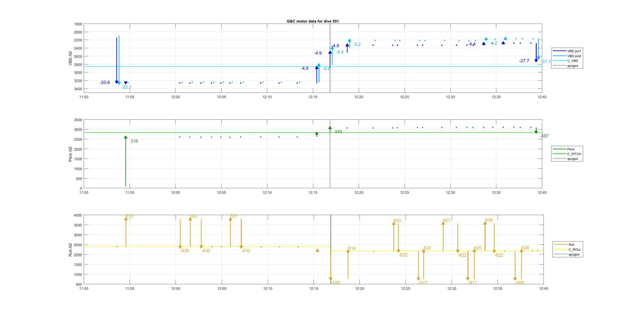Click the '-27.7' VBD data label
This screenshot has height=319, width=644.
524,61
